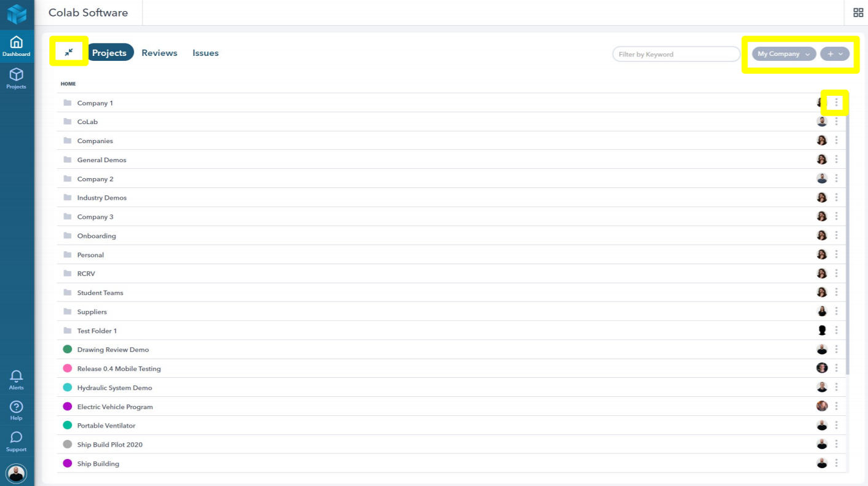The width and height of the screenshot is (868, 486).
Task: Click the owner avatar on Release 0.4 Mobile Testing
Action: [x=822, y=368]
